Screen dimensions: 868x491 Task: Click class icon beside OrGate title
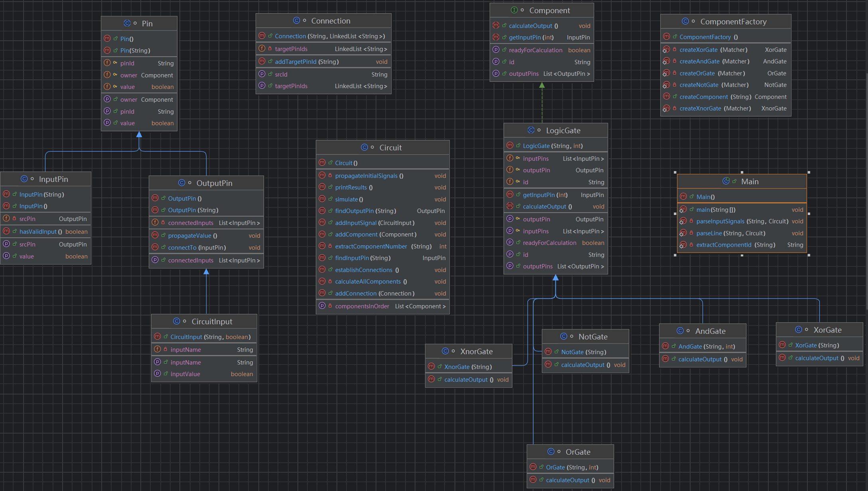pos(551,452)
